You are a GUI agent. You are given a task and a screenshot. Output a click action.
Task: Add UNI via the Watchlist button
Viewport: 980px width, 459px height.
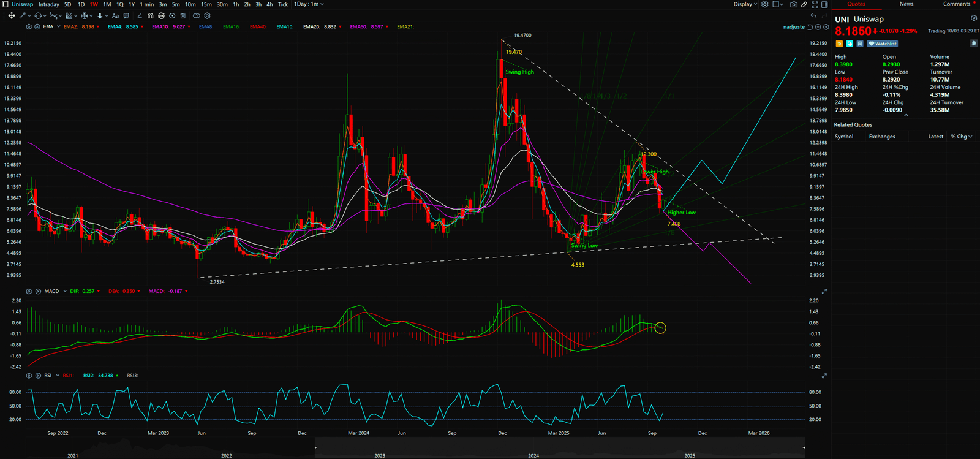pyautogui.click(x=883, y=44)
